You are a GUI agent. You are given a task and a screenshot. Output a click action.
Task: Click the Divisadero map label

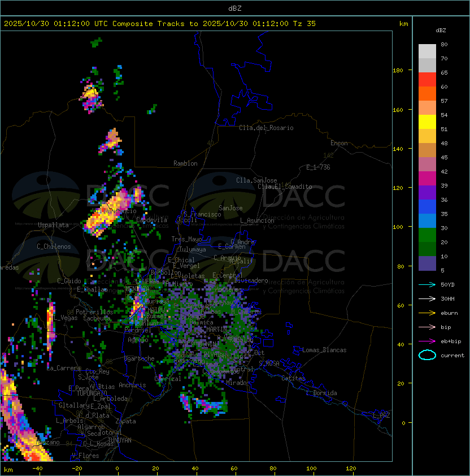pyautogui.click(x=251, y=280)
